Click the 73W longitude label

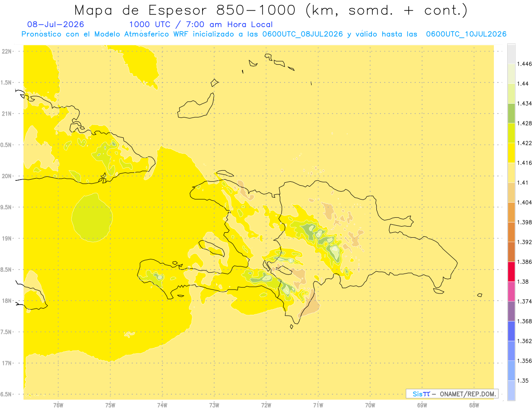214,405
